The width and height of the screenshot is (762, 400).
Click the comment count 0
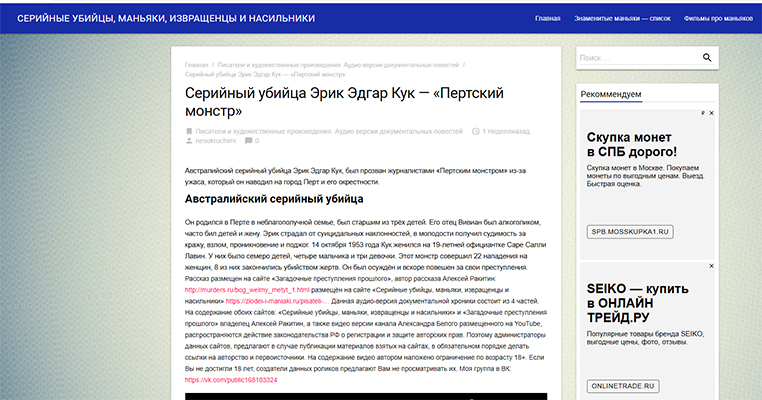[257, 141]
